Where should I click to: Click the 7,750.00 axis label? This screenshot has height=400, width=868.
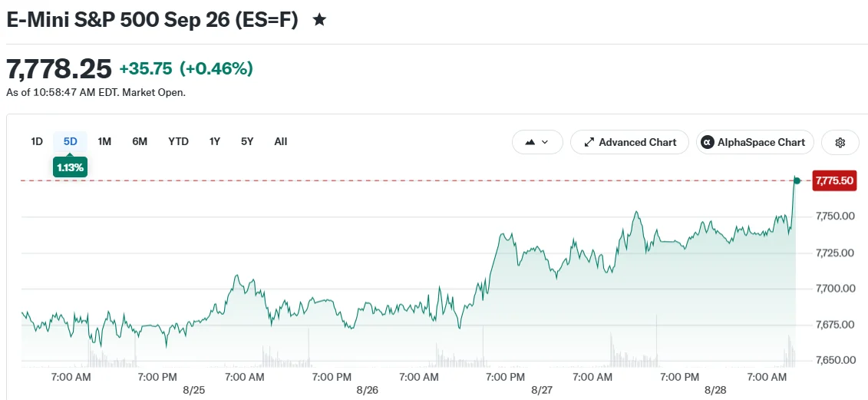835,216
